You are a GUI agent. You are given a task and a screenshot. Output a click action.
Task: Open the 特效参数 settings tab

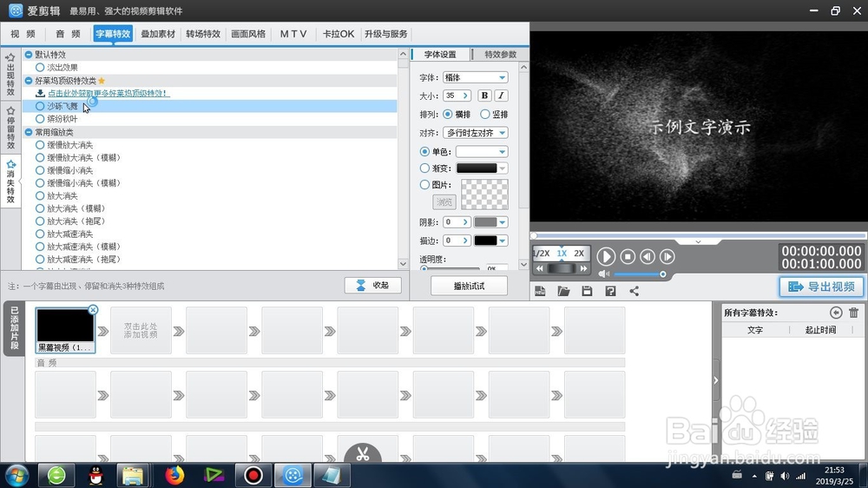pyautogui.click(x=500, y=55)
